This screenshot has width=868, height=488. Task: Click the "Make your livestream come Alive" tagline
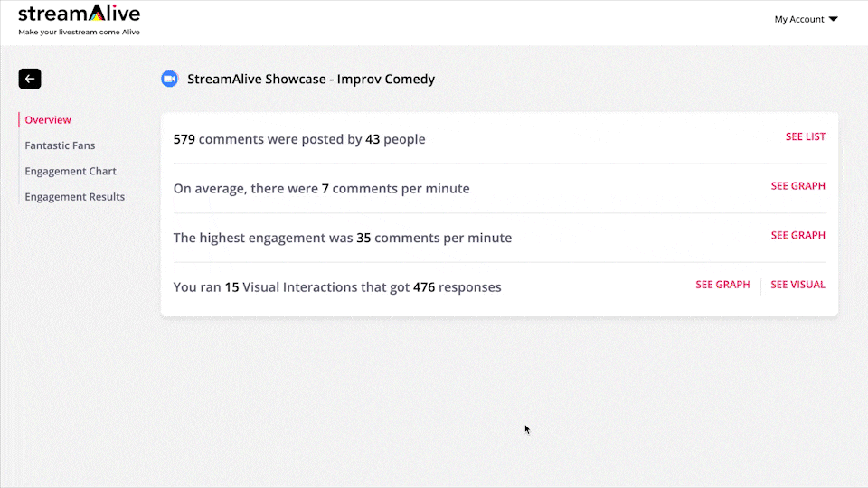click(x=79, y=33)
